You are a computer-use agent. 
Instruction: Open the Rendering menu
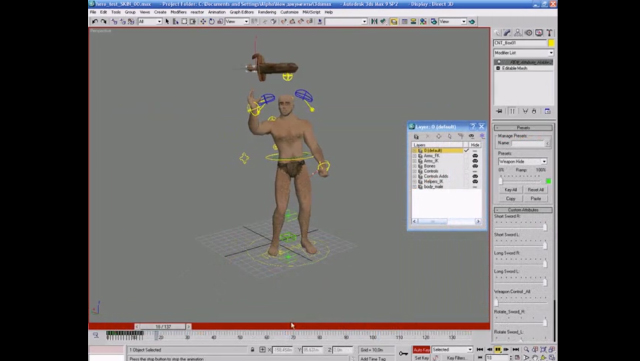267,12
